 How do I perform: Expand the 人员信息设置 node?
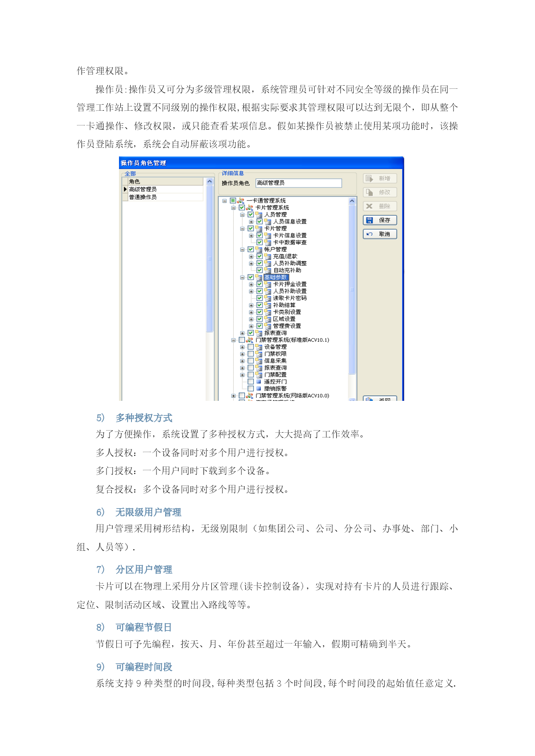click(251, 222)
